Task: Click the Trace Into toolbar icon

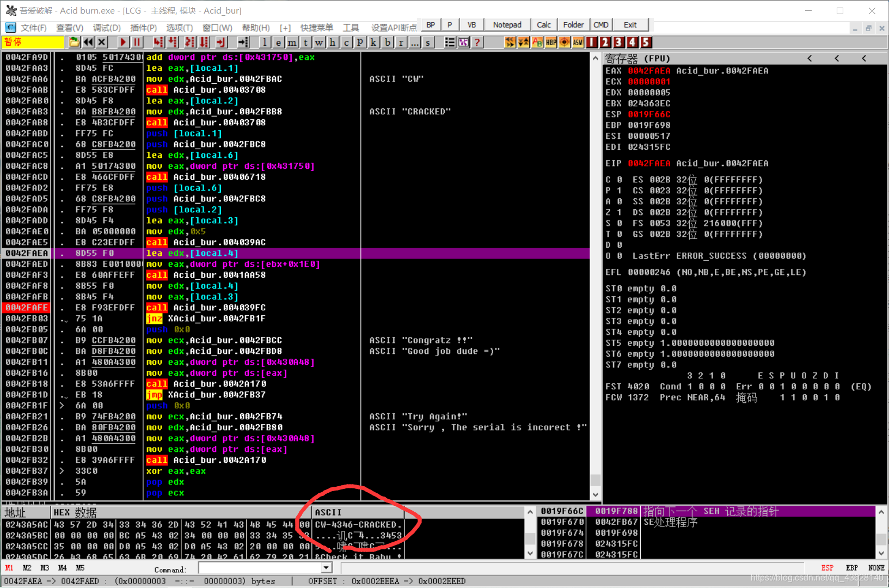Action: click(190, 42)
